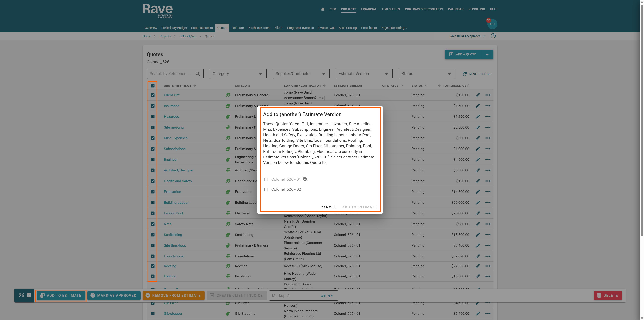The width and height of the screenshot is (644, 320).
Task: Click the home icon in top navigation
Action: pos(323,9)
